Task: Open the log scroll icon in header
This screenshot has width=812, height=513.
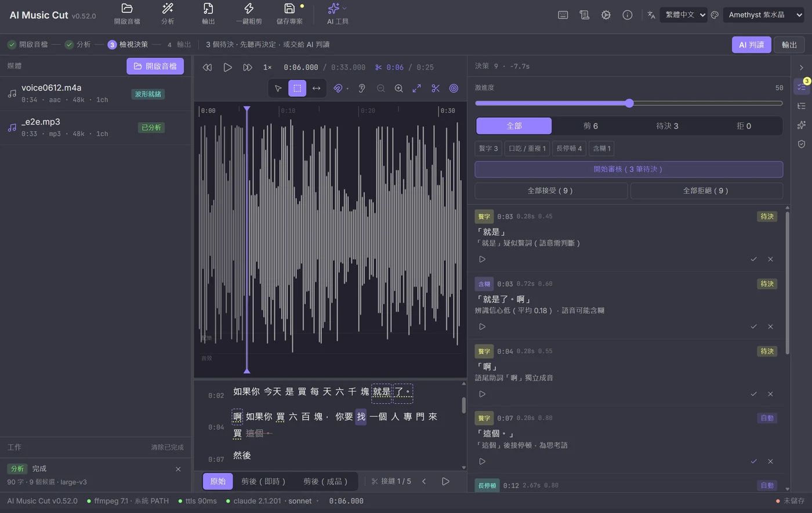Action: pos(584,15)
